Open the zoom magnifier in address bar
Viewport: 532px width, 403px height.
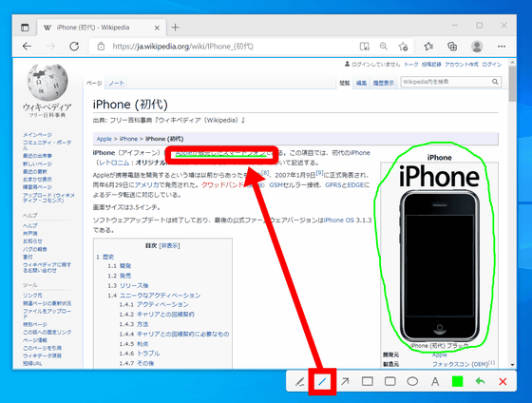pos(384,47)
